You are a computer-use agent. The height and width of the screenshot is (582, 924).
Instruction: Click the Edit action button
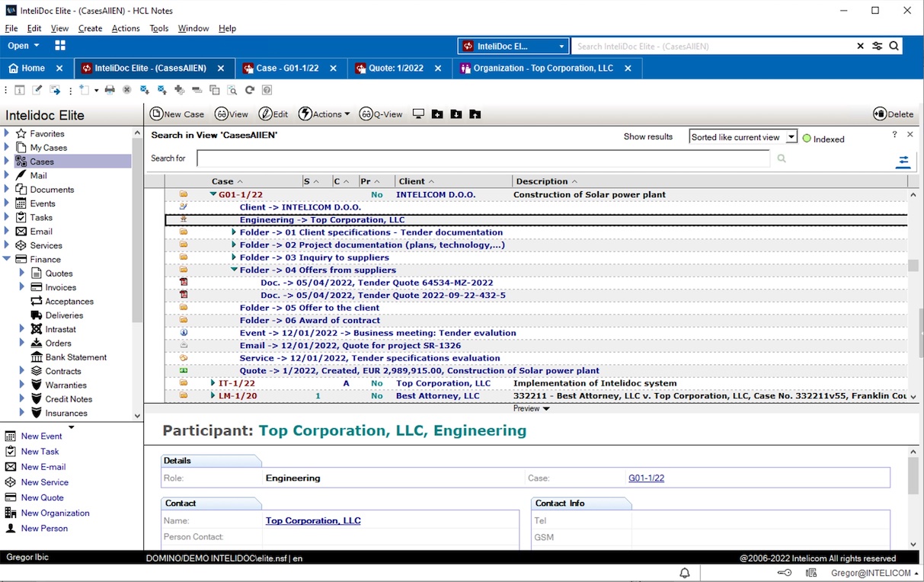[273, 114]
